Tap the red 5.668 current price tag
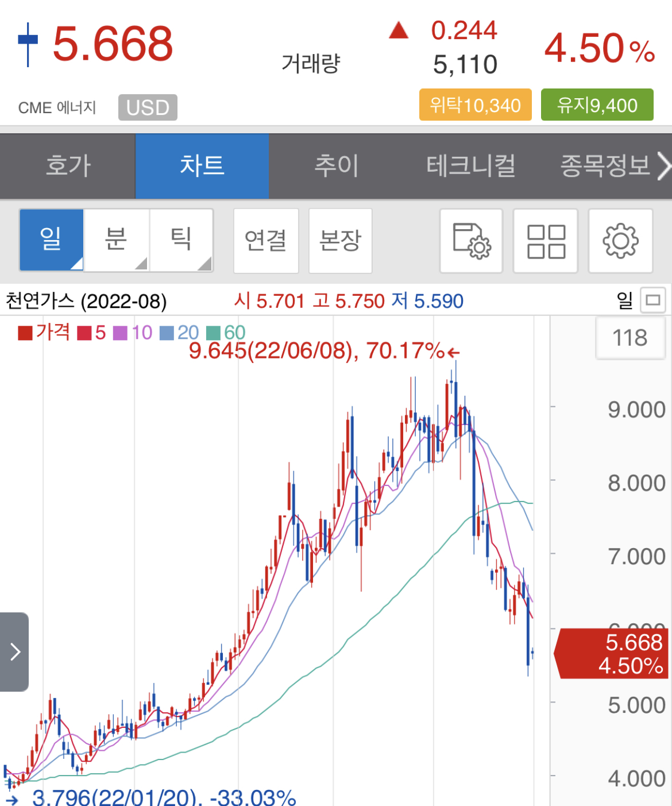This screenshot has height=806, width=672. [612, 654]
